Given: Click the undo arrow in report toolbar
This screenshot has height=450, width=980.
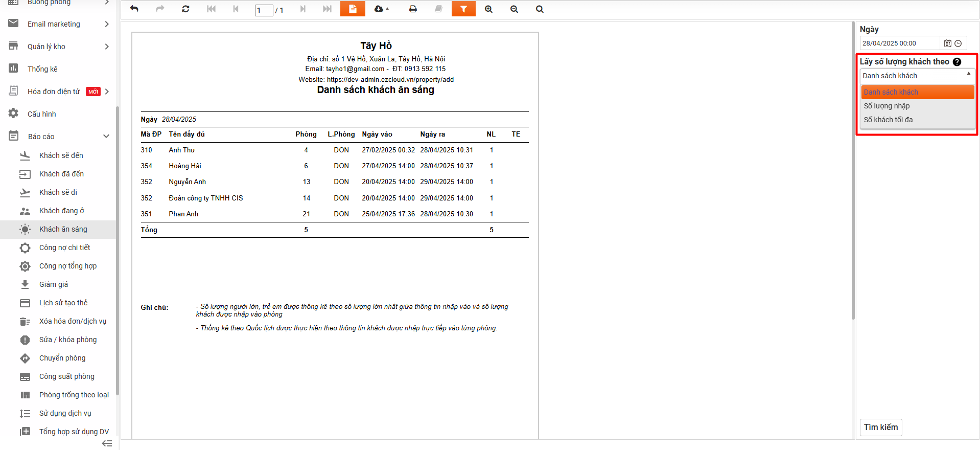Looking at the screenshot, I should pyautogui.click(x=134, y=9).
